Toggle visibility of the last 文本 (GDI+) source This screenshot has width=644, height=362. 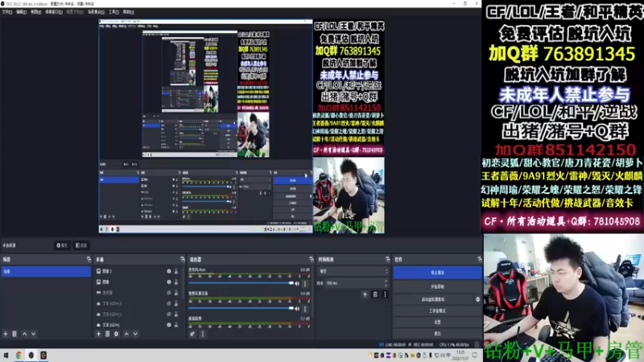[169, 325]
